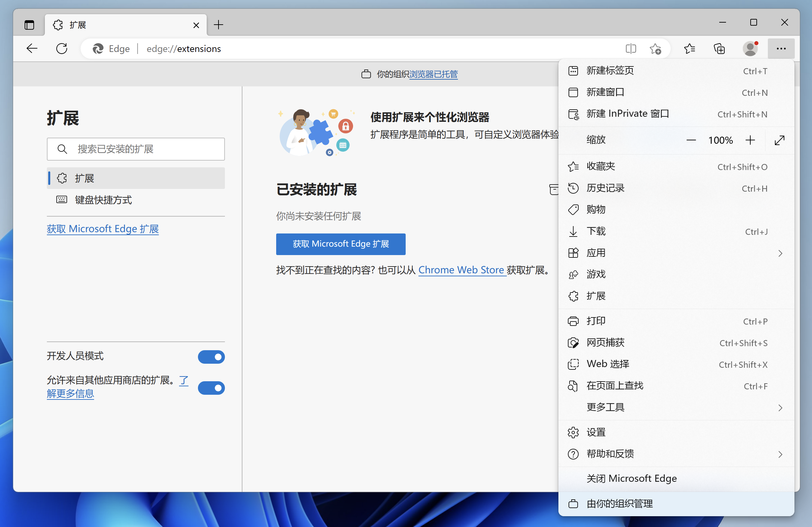Image resolution: width=812 pixels, height=527 pixels.
Task: Refresh the page
Action: tap(62, 49)
